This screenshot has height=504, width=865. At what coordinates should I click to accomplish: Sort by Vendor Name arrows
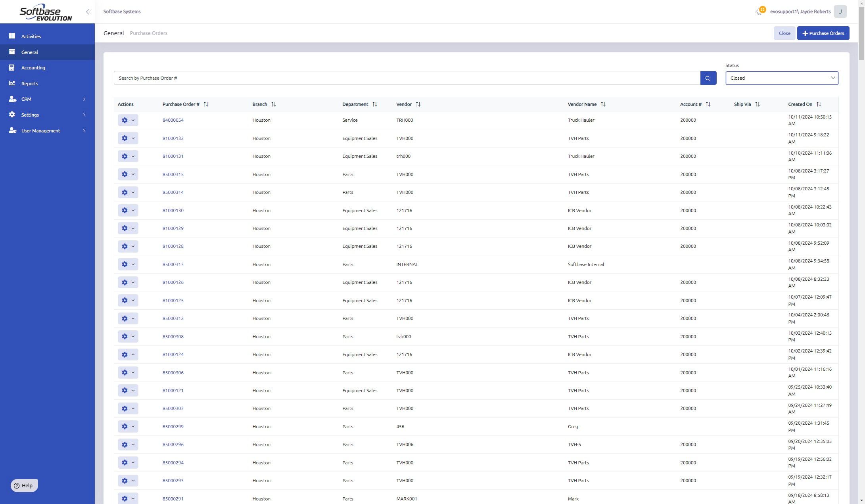[603, 104]
